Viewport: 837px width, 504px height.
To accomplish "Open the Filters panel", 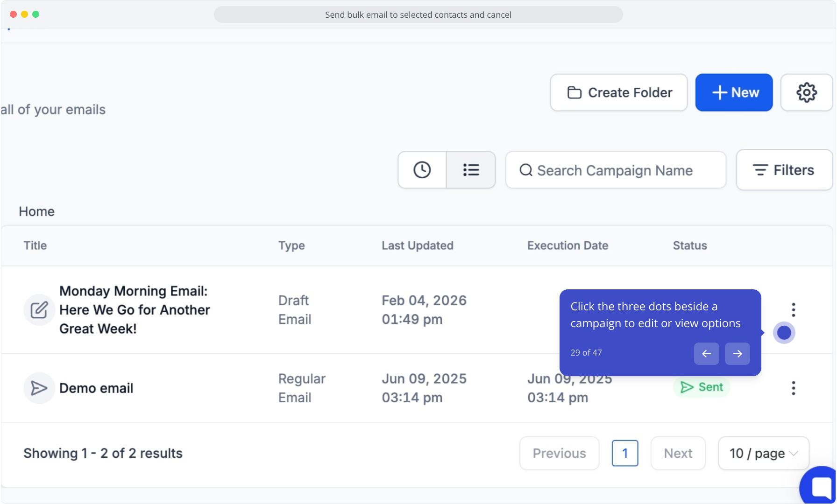I will coord(784,170).
